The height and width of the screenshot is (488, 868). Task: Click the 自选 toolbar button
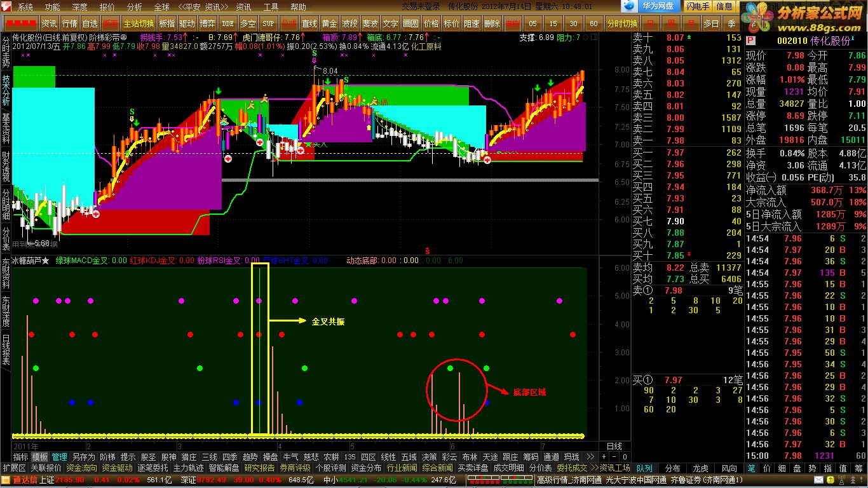pos(90,24)
